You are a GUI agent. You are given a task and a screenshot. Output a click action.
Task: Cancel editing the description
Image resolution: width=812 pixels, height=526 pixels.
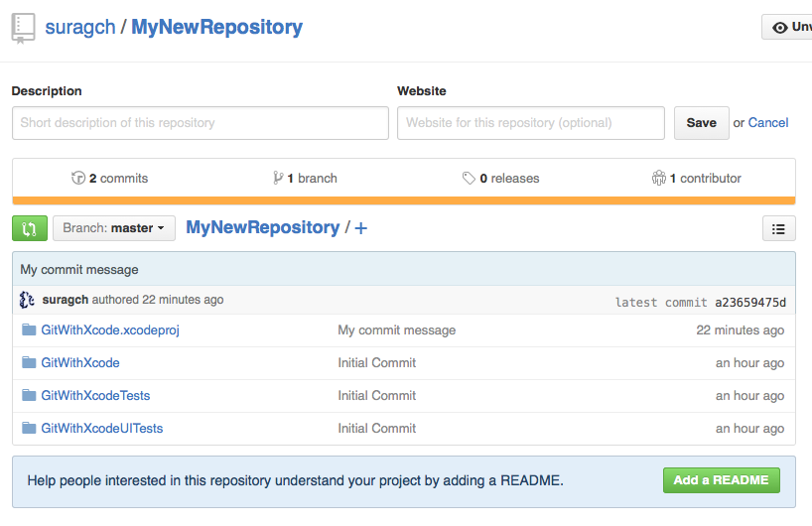pos(768,123)
